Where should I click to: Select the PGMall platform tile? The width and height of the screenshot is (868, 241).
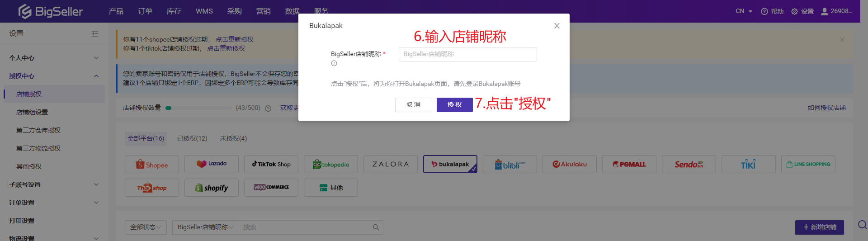(x=629, y=164)
